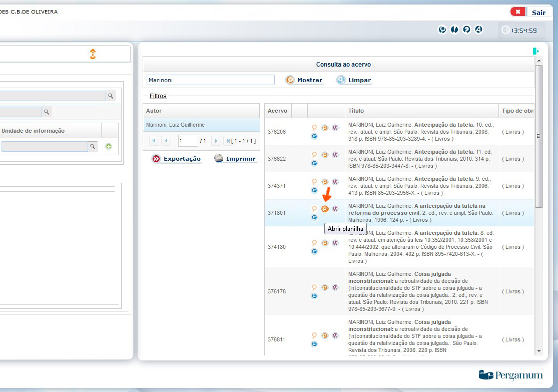The width and height of the screenshot is (558, 392).
Task: Open planilha for acervo 371801
Action: pyautogui.click(x=324, y=209)
